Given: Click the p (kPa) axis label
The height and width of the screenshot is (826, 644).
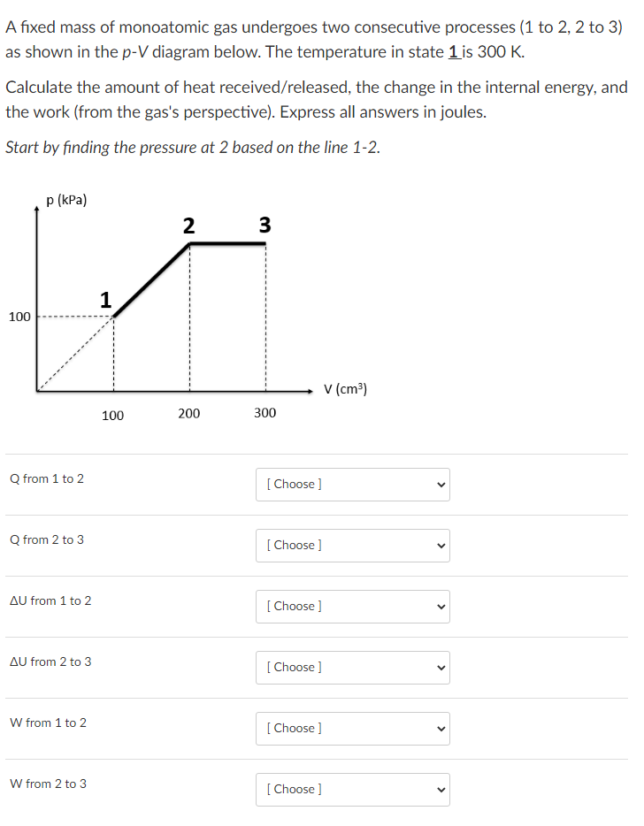Looking at the screenshot, I should coord(66,200).
